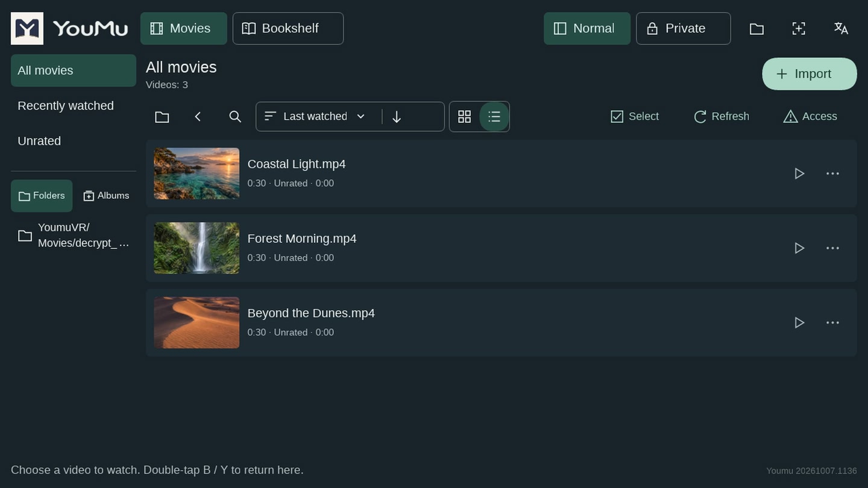Go back with the left chevron

(198, 116)
